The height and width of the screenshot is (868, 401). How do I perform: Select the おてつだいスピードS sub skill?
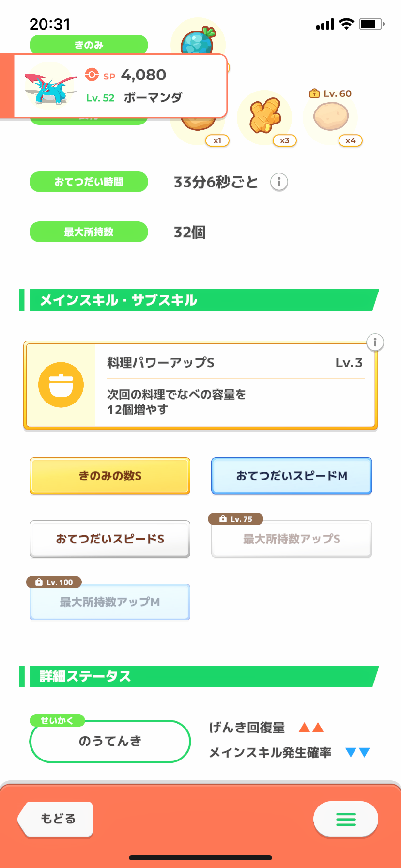[110, 539]
